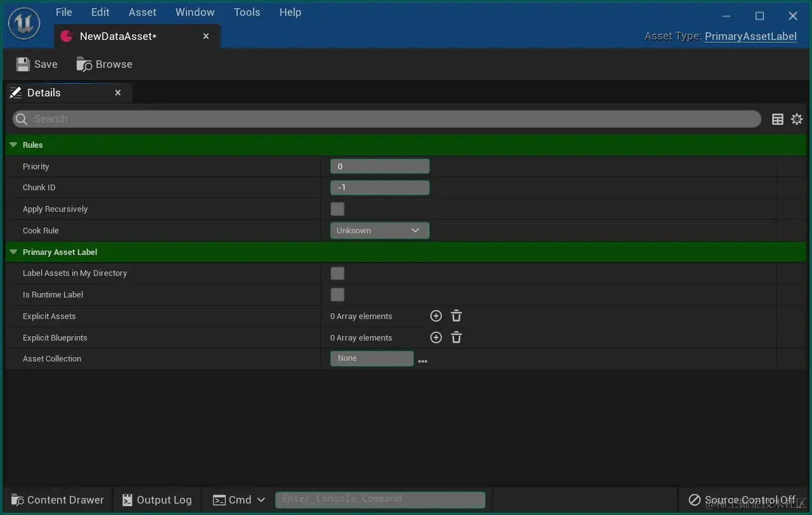Add element to Explicit Assets array
Screen dimensions: 812x515
click(x=436, y=316)
